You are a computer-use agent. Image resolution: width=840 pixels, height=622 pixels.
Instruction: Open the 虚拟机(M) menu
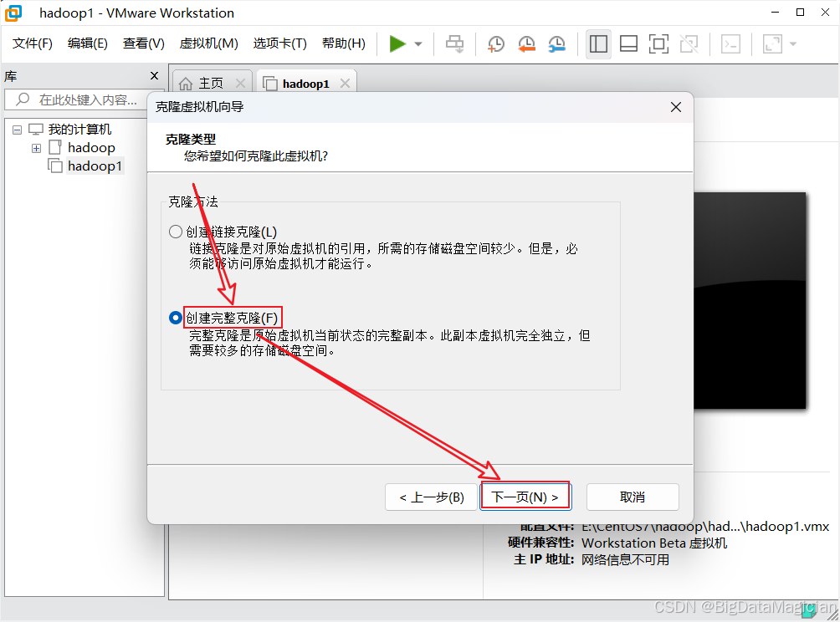[209, 43]
